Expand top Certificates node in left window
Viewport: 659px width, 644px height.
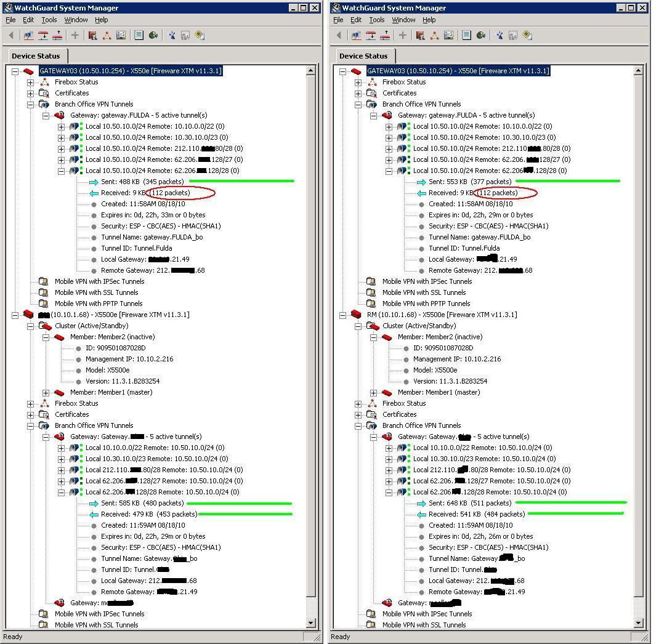tap(30, 94)
